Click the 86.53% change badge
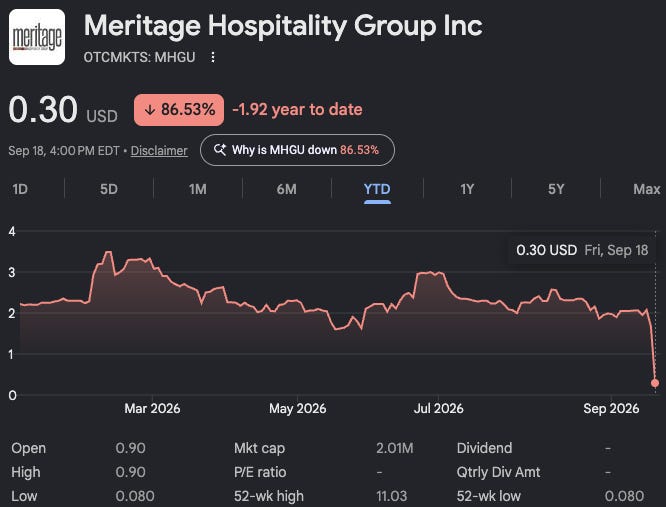 [179, 110]
